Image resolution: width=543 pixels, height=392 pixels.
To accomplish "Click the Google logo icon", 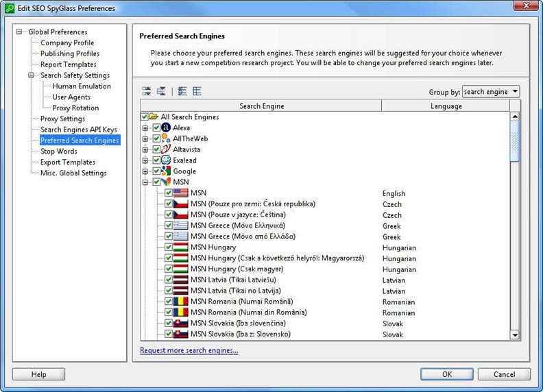I will point(167,171).
